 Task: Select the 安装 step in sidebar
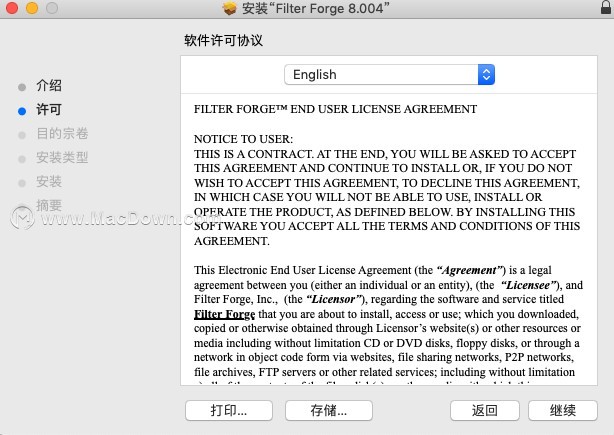tap(49, 181)
